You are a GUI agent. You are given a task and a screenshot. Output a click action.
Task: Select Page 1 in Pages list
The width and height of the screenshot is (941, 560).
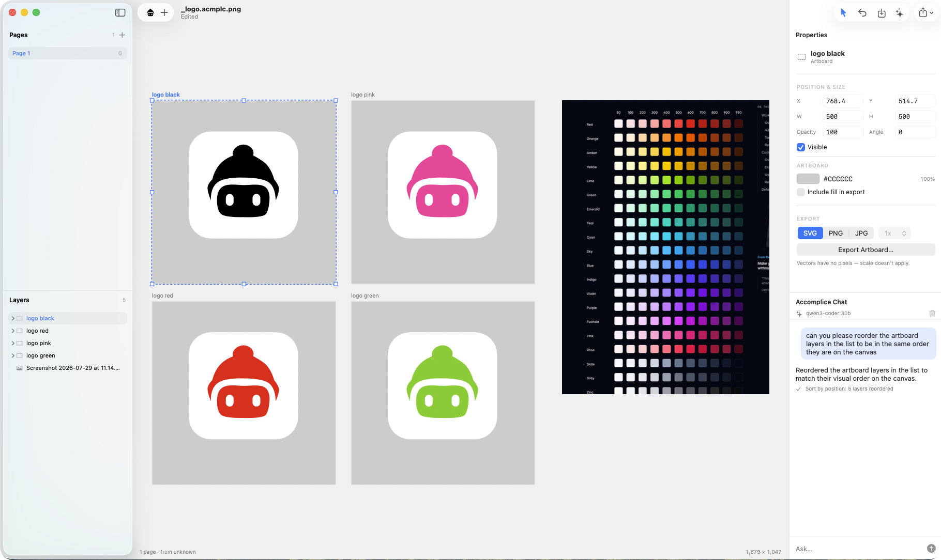click(68, 53)
